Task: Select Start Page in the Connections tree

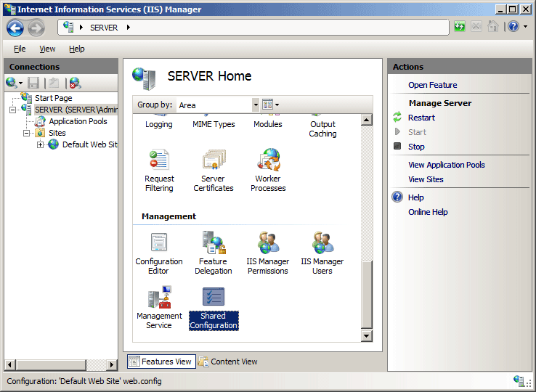Action: click(53, 98)
